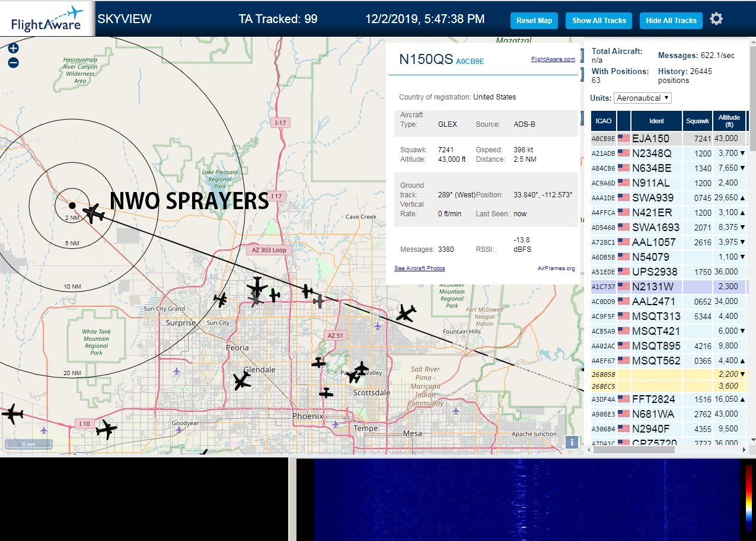The height and width of the screenshot is (541, 756).
Task: Click the N150QS title in info panel
Action: [x=426, y=59]
